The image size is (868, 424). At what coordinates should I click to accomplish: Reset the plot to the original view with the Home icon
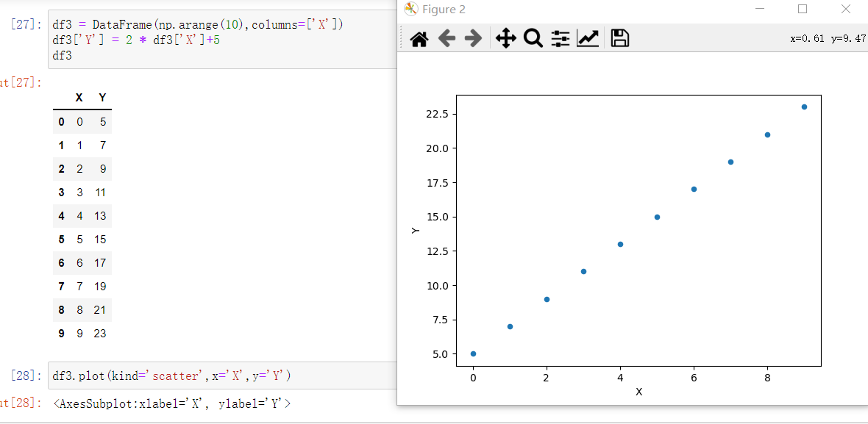point(419,39)
